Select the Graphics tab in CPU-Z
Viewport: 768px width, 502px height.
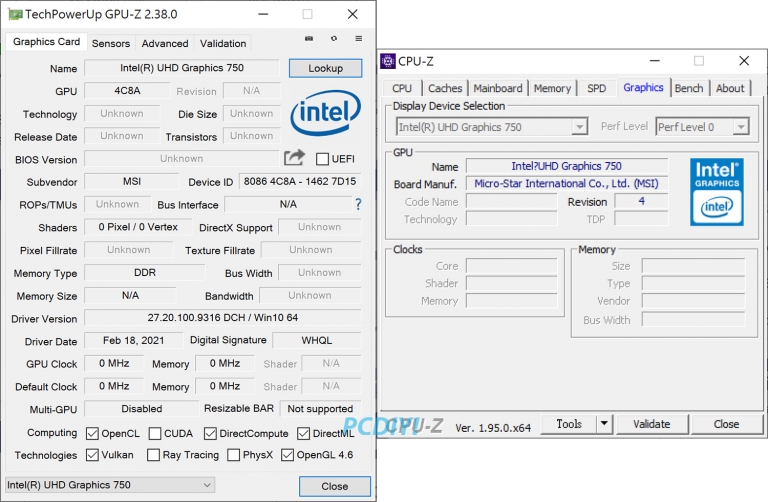point(643,88)
